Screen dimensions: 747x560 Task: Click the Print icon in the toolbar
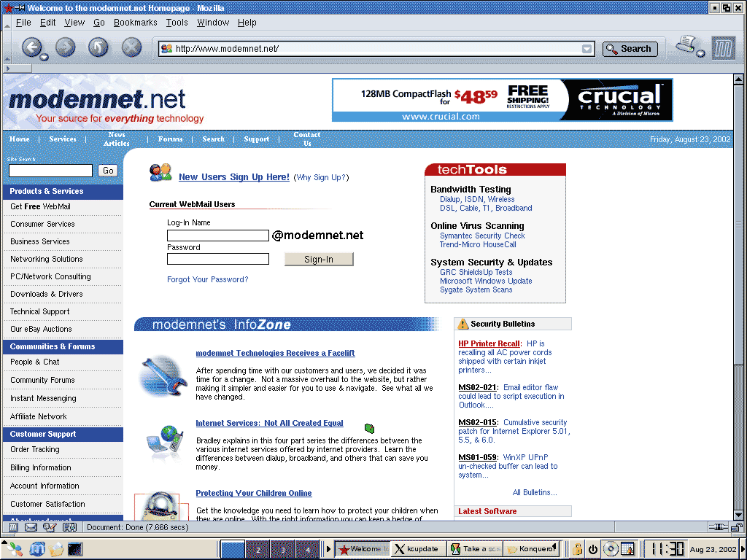(686, 46)
